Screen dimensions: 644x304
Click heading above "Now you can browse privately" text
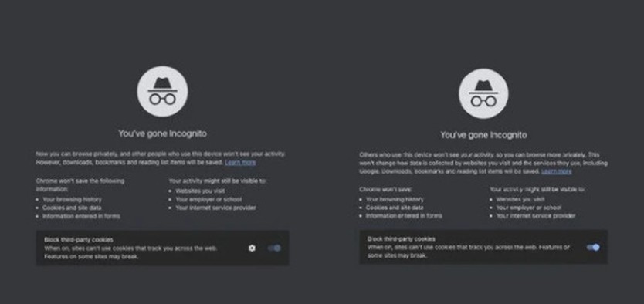click(162, 133)
